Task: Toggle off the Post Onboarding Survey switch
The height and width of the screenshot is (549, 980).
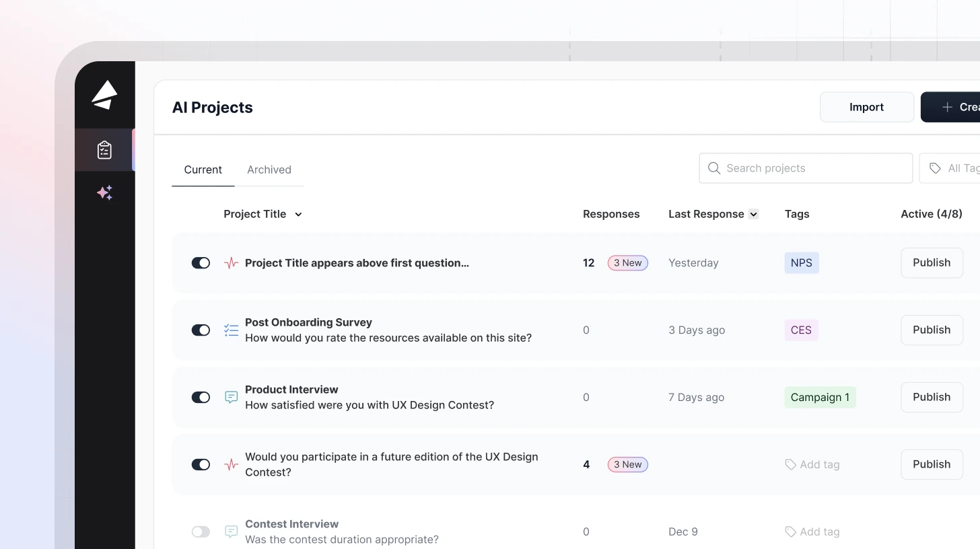Action: point(201,330)
